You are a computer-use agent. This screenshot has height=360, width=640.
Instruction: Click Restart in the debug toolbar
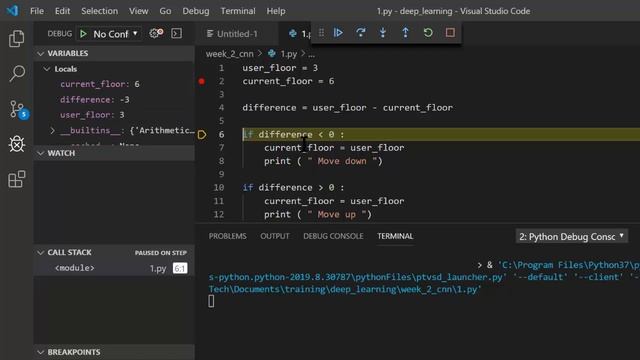point(428,33)
